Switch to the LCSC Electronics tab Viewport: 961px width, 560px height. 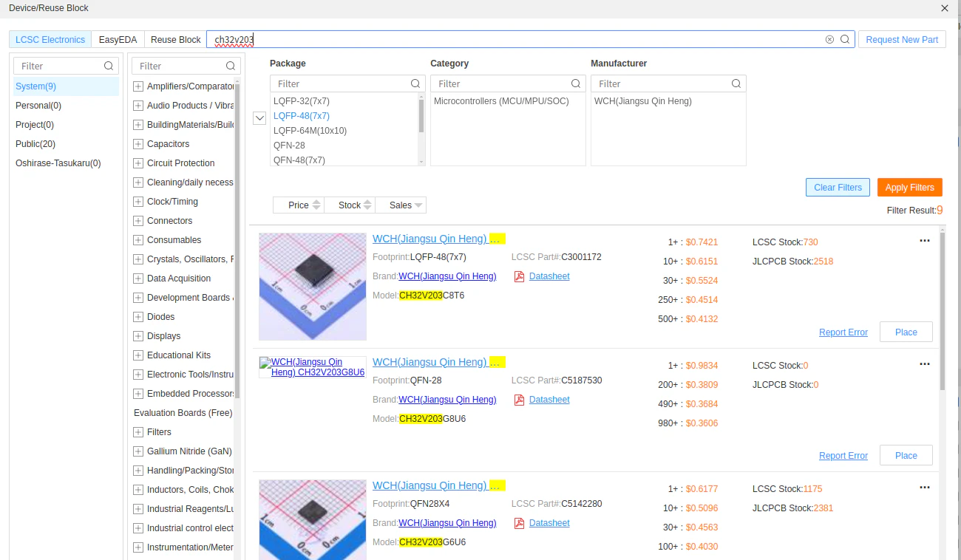click(x=50, y=40)
